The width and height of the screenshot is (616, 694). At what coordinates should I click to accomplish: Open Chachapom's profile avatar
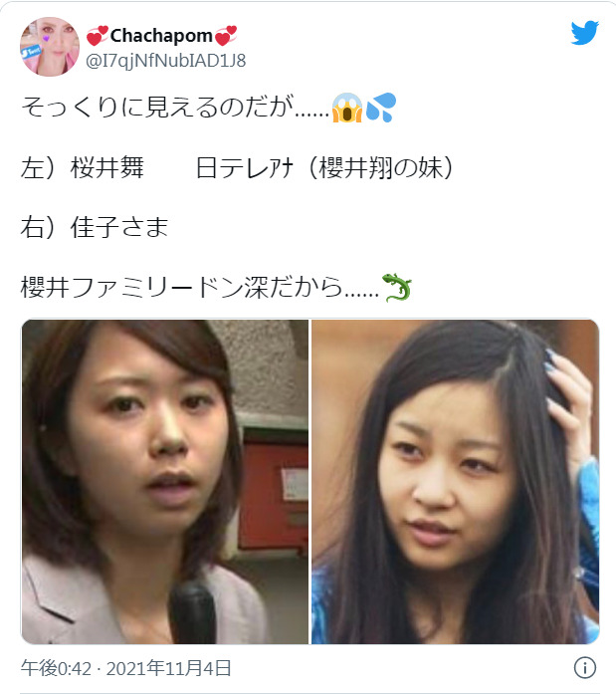click(x=50, y=47)
